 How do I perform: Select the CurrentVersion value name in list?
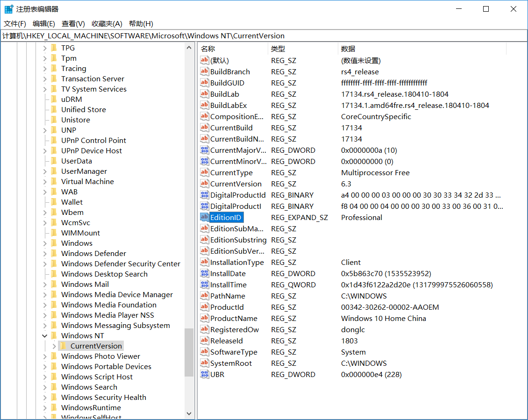point(235,184)
